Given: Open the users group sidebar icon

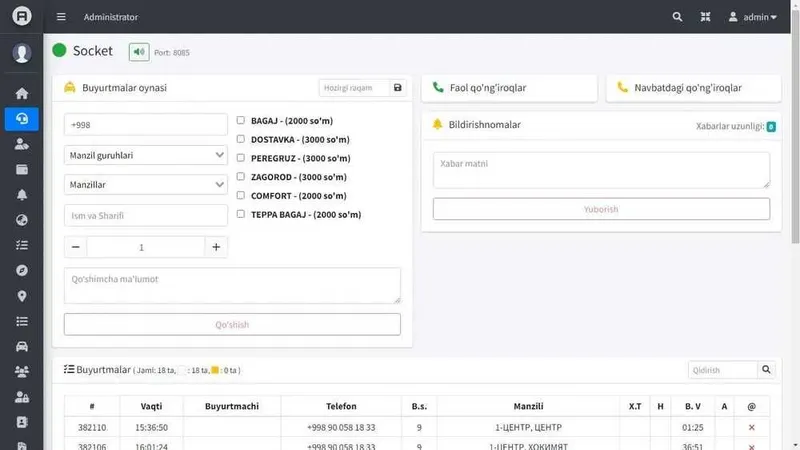Looking at the screenshot, I should click(21, 372).
